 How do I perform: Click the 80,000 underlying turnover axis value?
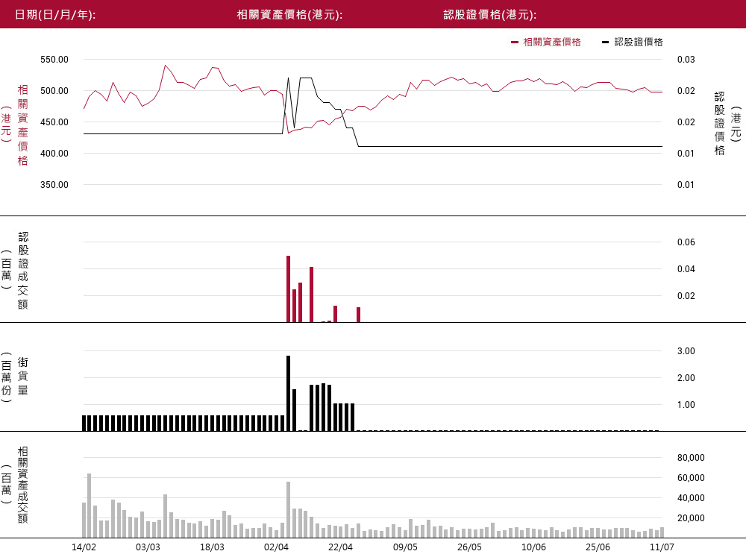click(x=691, y=458)
